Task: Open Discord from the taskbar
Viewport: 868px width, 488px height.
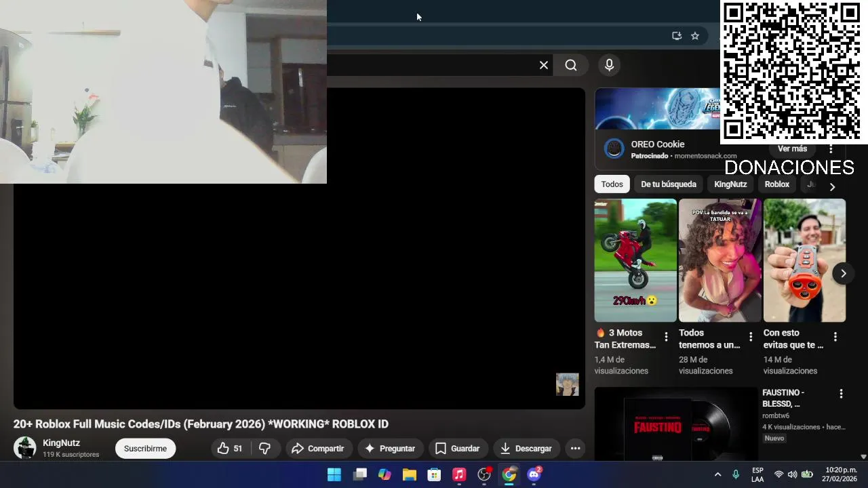Action: (534, 474)
